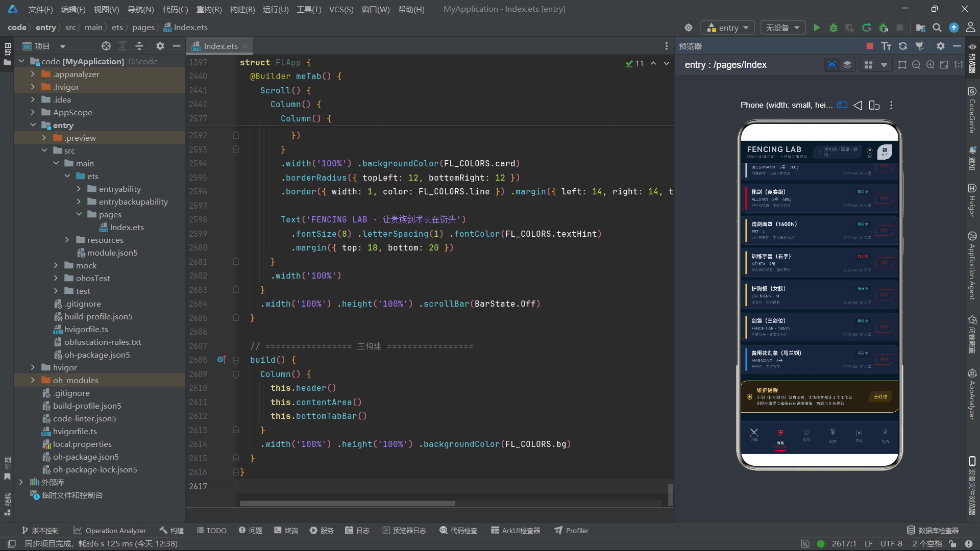Stop the previewer with red square

pyautogui.click(x=870, y=46)
